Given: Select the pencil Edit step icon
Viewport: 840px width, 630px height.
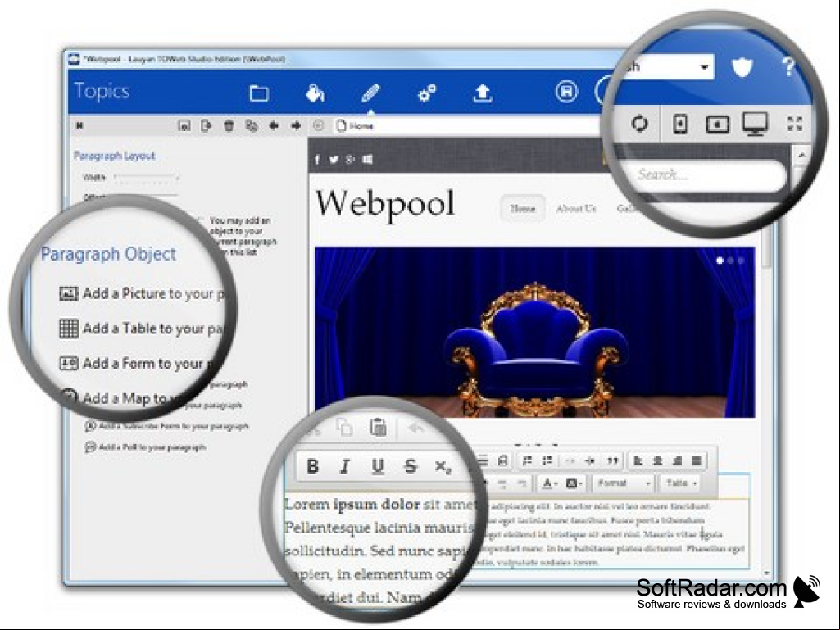Looking at the screenshot, I should pos(370,93).
